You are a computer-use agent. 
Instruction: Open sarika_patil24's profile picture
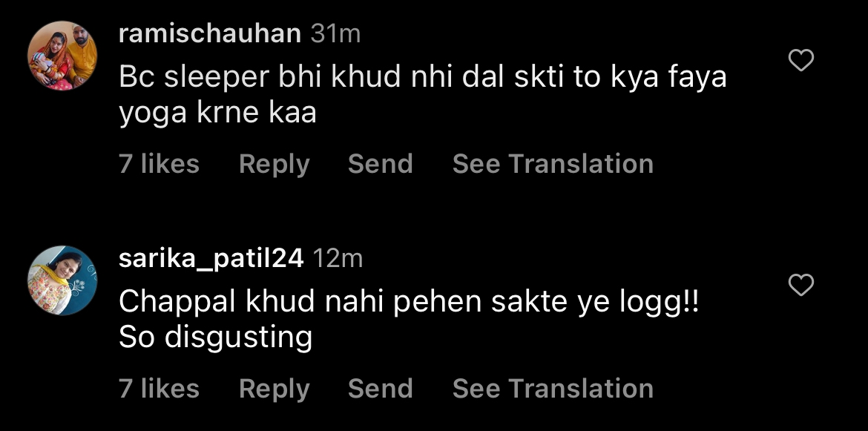click(x=62, y=280)
